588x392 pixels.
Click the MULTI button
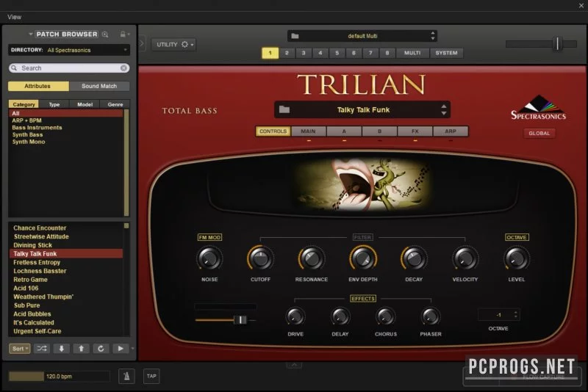tap(412, 53)
